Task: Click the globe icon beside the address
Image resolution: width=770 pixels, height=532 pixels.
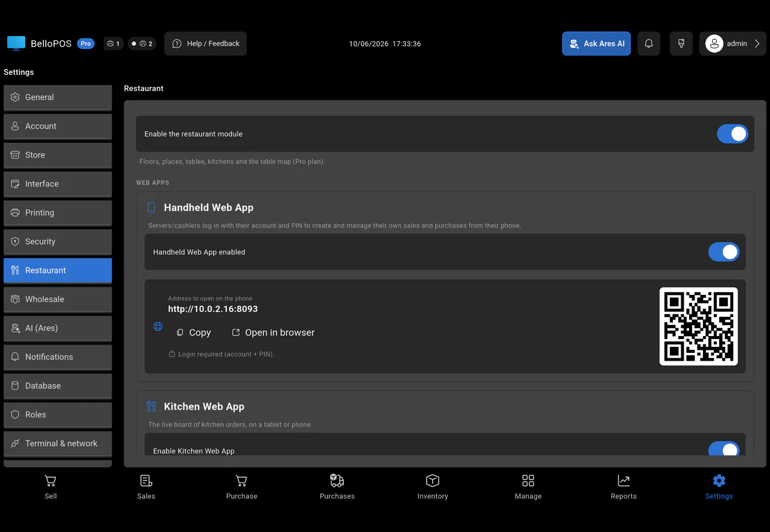Action: [158, 326]
